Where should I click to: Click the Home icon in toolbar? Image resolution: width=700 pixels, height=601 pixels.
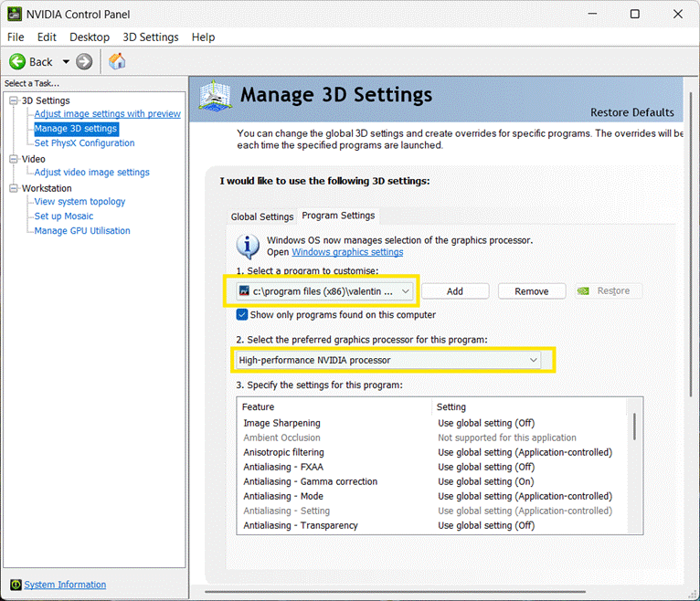pyautogui.click(x=117, y=61)
